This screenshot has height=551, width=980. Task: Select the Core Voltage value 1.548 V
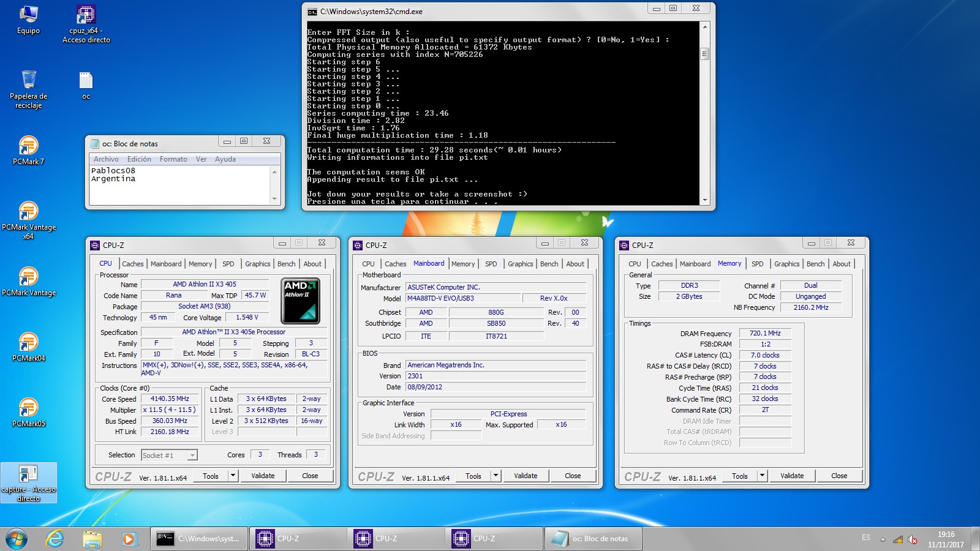coord(247,317)
